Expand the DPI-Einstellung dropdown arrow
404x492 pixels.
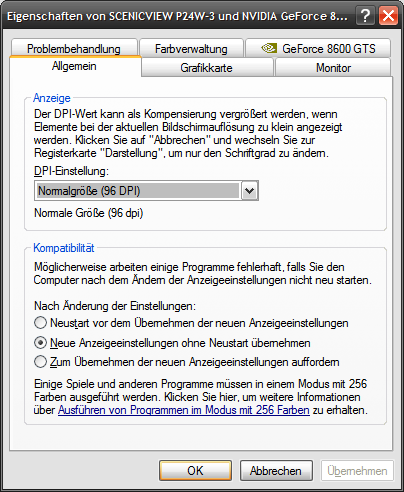pos(249,191)
